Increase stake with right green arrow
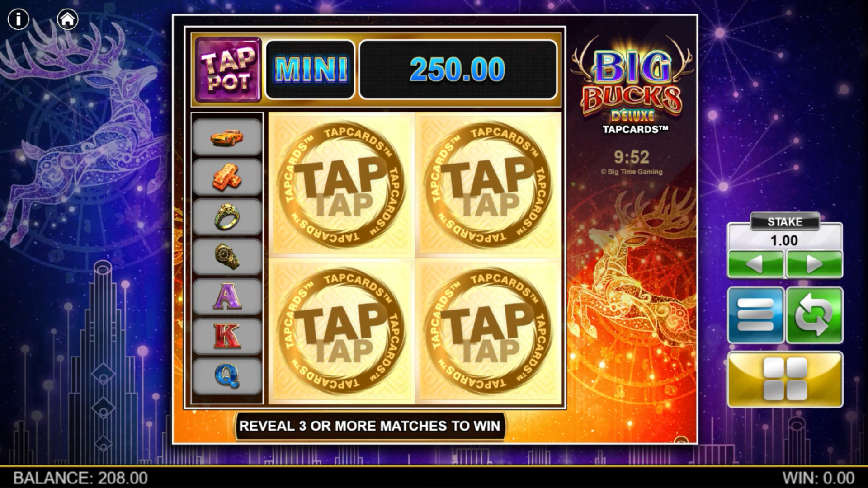 (814, 264)
